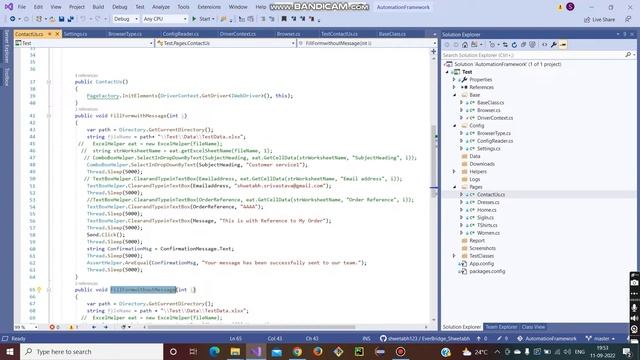The height and width of the screenshot is (360, 640).
Task: Close the ContactUs.cs tab
Action: (x=57, y=34)
